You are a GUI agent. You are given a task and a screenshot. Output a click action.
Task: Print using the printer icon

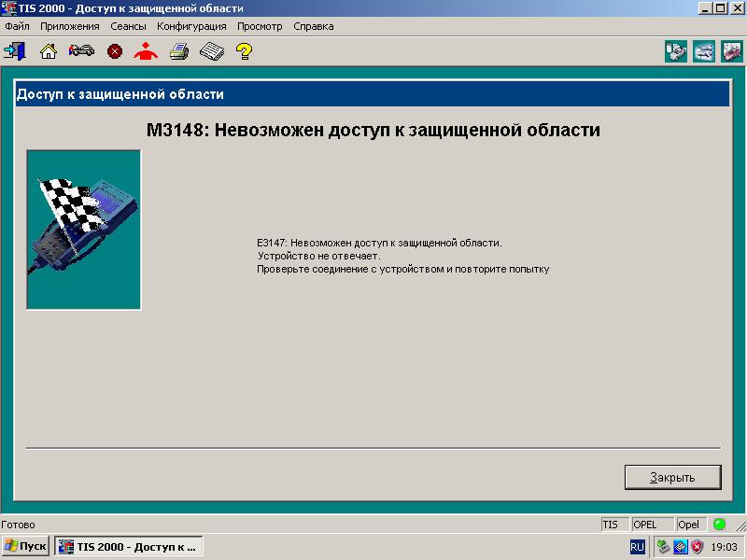(179, 51)
